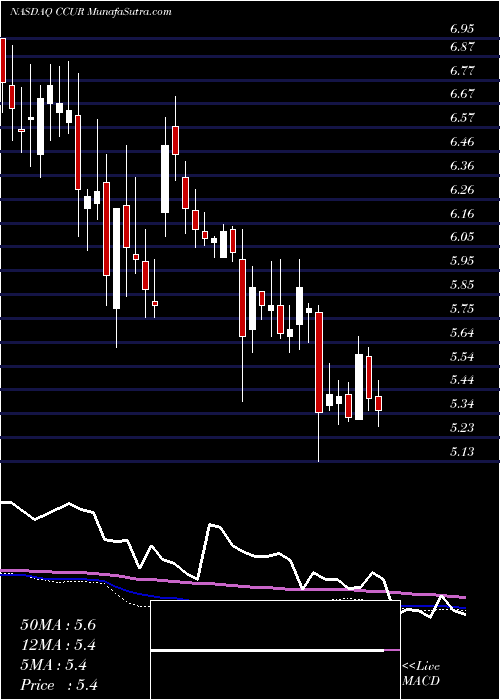The width and height of the screenshot is (500, 700).
Task: Click the 6.57 price axis label
Action: click(462, 118)
